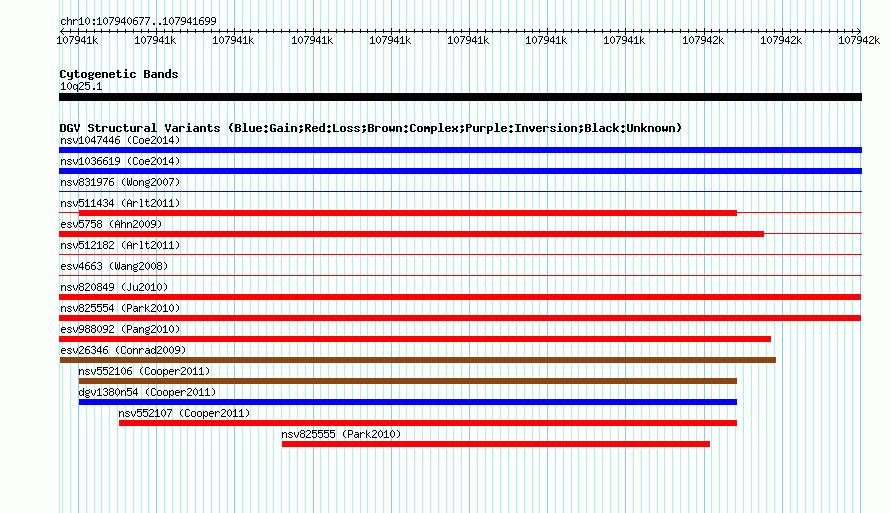Select the esv26346 brown complex bar

click(418, 360)
